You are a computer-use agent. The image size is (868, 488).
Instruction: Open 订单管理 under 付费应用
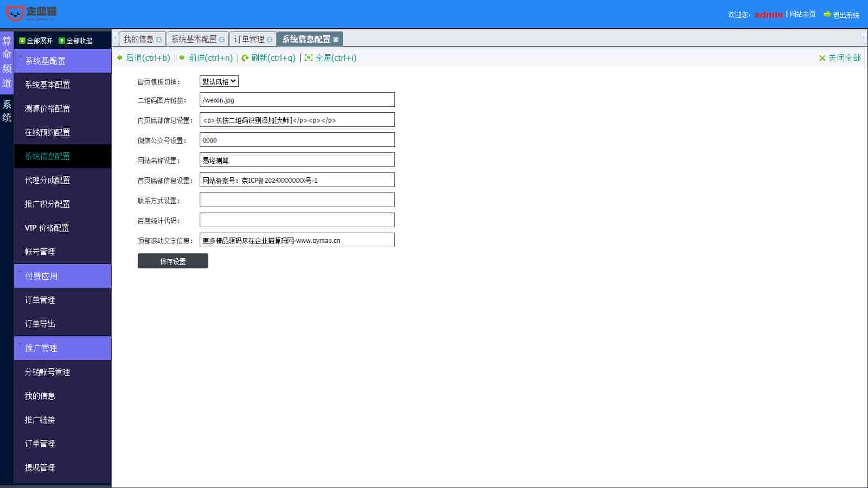63,300
